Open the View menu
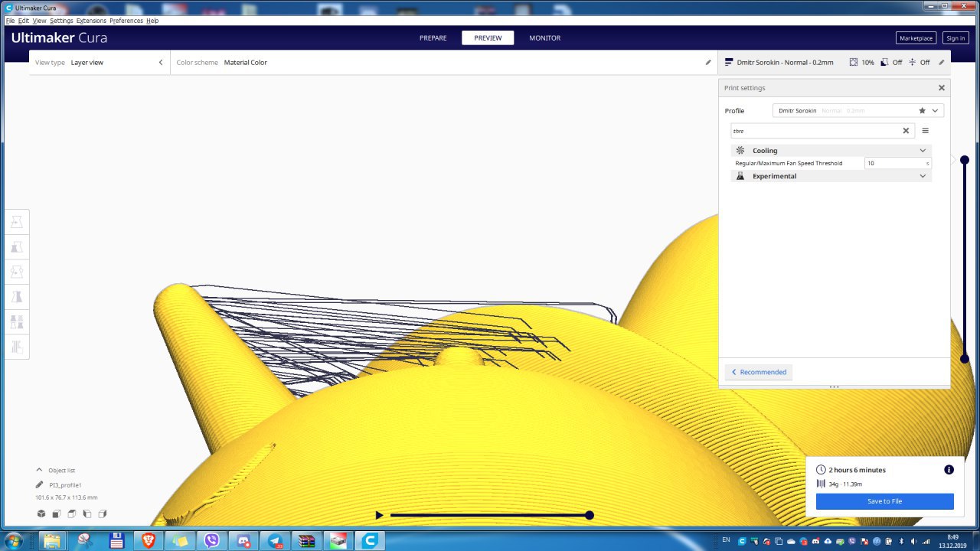Screen dimensions: 980x551 pyautogui.click(x=39, y=21)
